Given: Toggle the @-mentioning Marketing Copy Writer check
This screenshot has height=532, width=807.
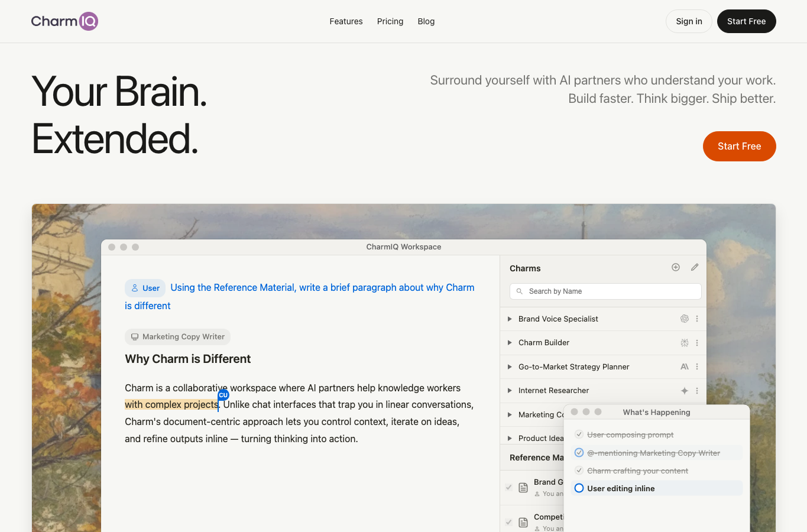Looking at the screenshot, I should point(579,453).
